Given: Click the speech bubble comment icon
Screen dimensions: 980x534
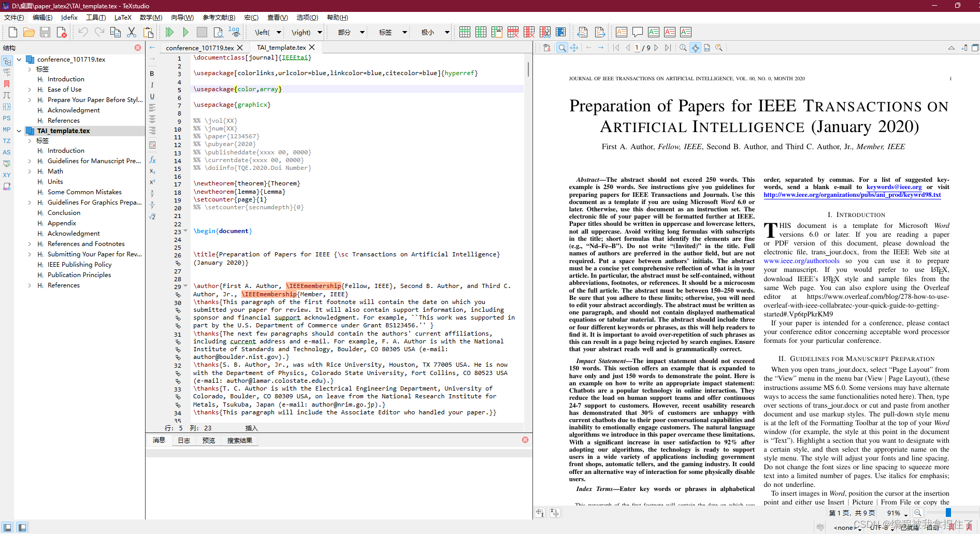Looking at the screenshot, I should click(638, 32).
